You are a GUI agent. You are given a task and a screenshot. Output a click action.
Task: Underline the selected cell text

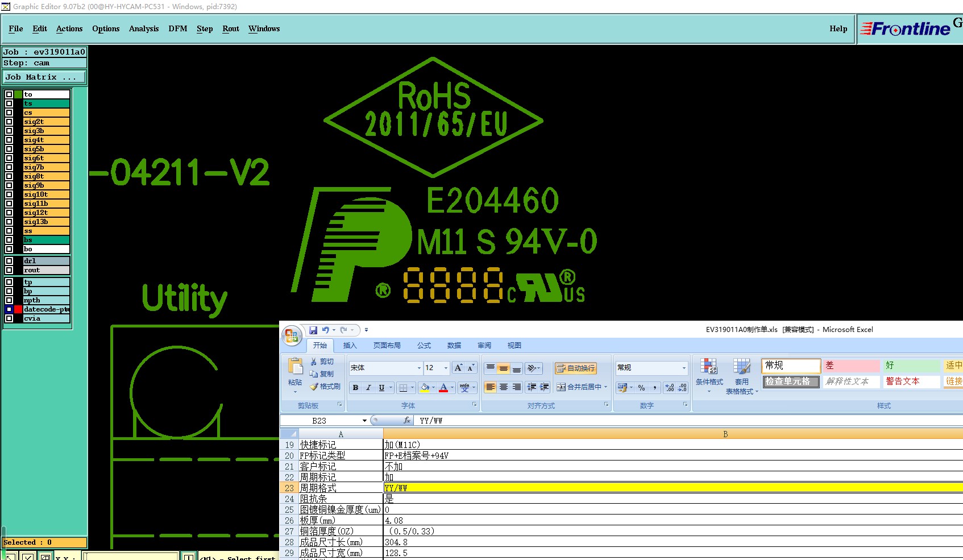tap(381, 388)
